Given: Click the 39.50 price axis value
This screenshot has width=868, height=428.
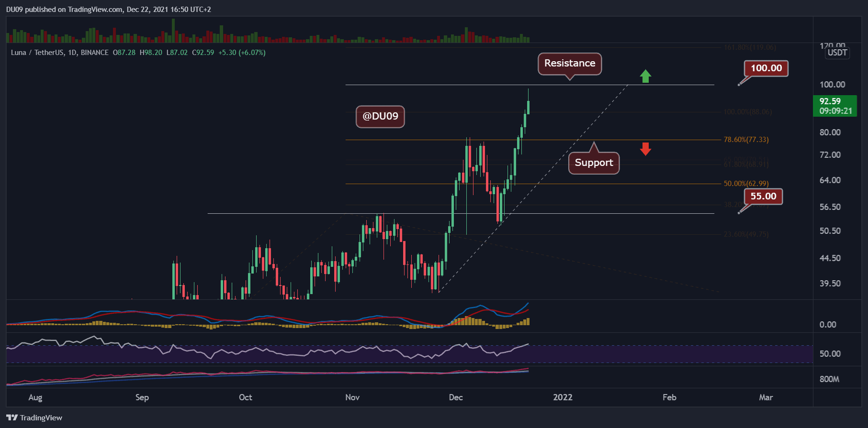Looking at the screenshot, I should click(830, 284).
